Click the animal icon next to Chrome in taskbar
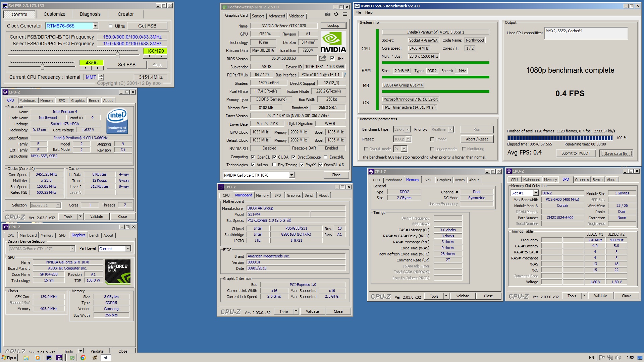This screenshot has height=362, width=644. pos(95,358)
